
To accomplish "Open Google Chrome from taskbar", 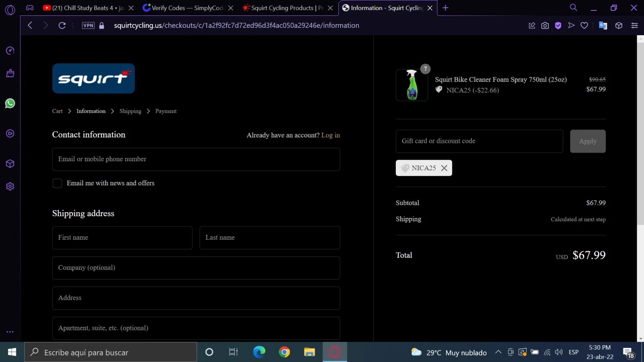I will 284,352.
